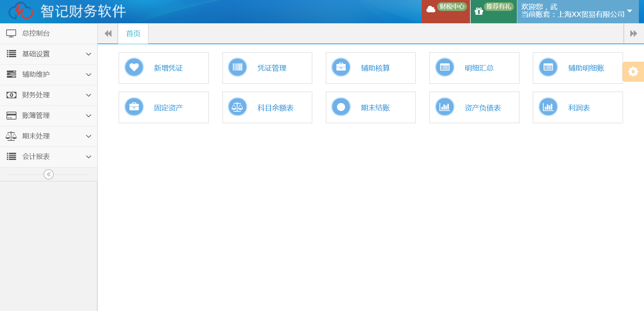Click the scales icon for 科目余额表
The width and height of the screenshot is (644, 311).
click(x=237, y=107)
